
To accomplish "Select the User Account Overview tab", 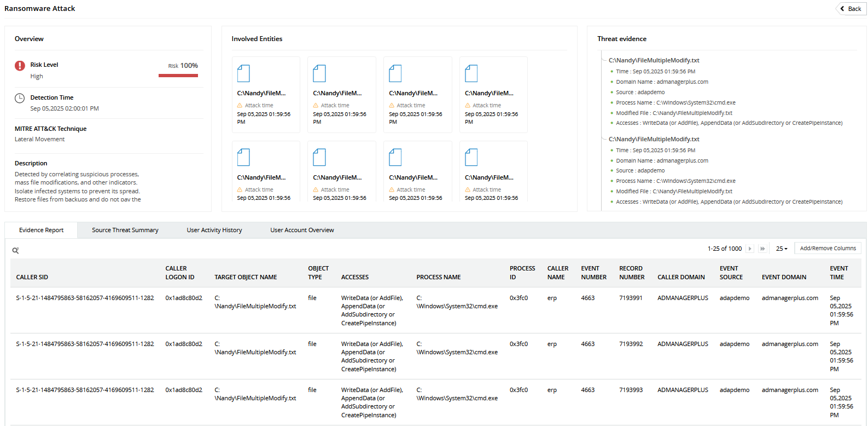I will point(302,230).
